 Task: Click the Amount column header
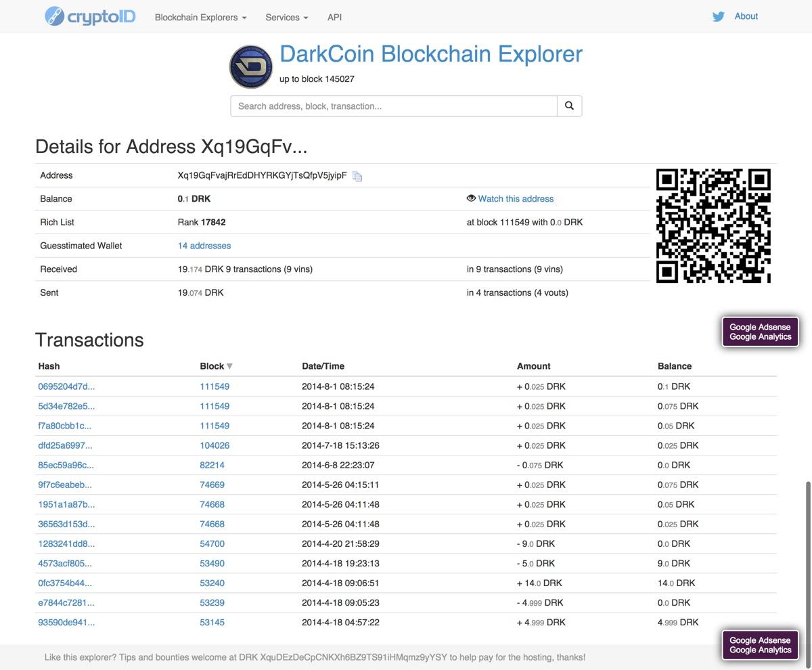coord(533,366)
